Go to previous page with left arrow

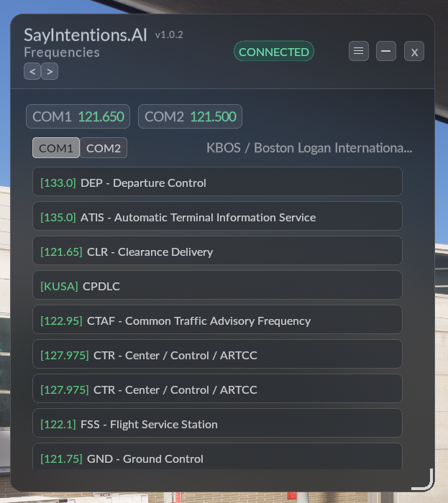click(x=32, y=71)
